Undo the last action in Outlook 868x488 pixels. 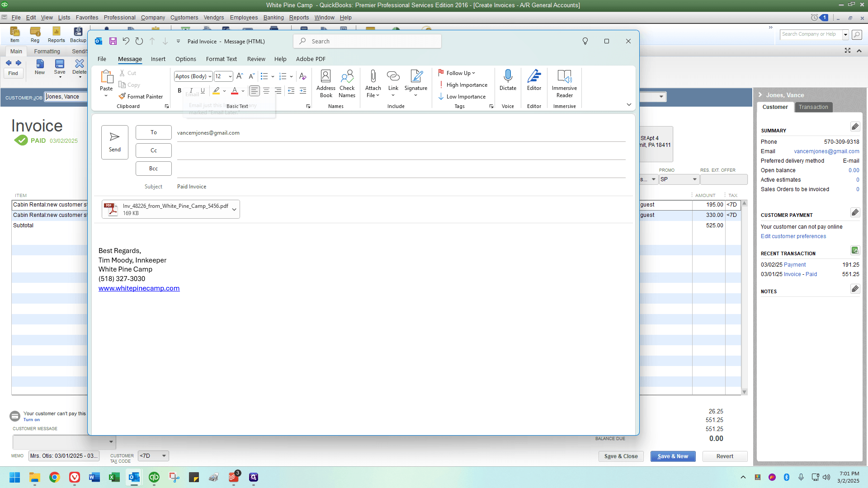click(x=126, y=41)
